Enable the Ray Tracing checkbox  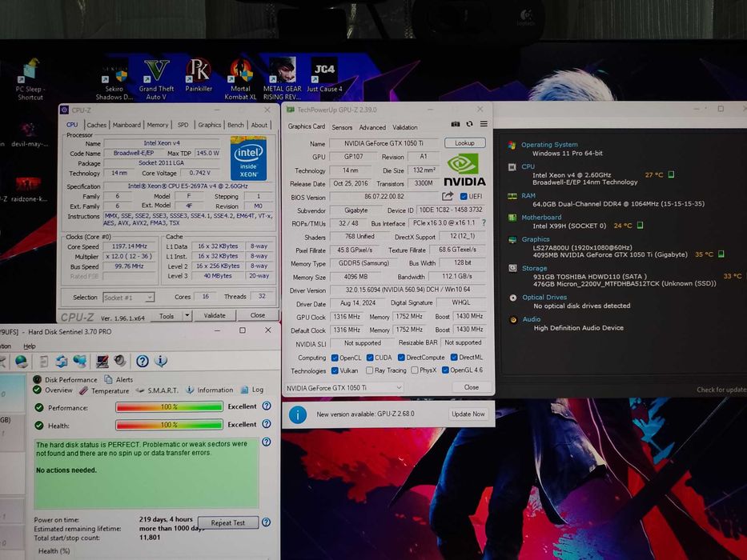point(369,370)
